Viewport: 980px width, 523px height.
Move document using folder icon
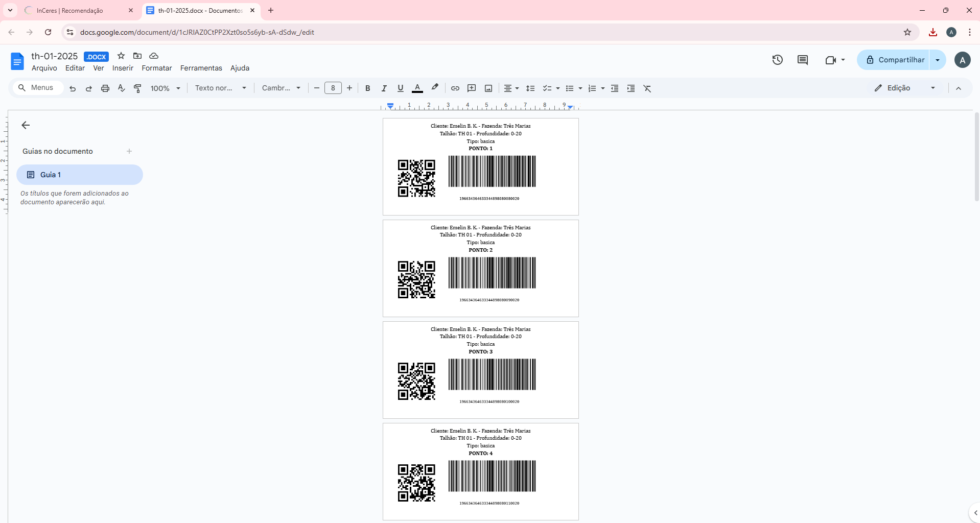coord(137,56)
